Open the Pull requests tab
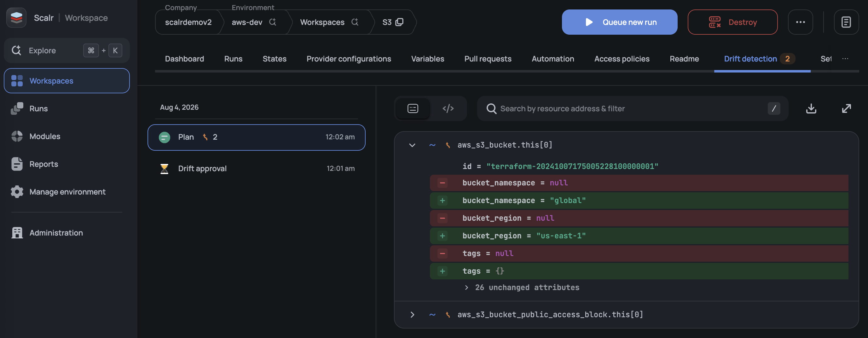 (488, 59)
